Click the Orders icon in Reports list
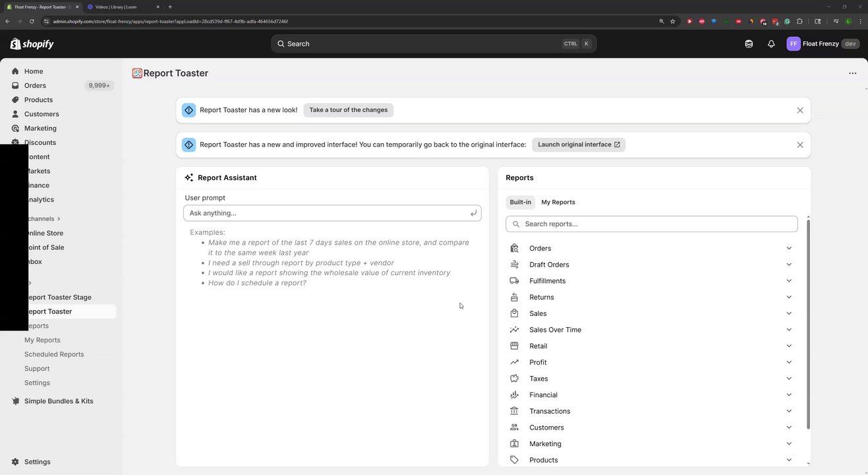Screen dimensions: 868x475 pyautogui.click(x=515, y=248)
